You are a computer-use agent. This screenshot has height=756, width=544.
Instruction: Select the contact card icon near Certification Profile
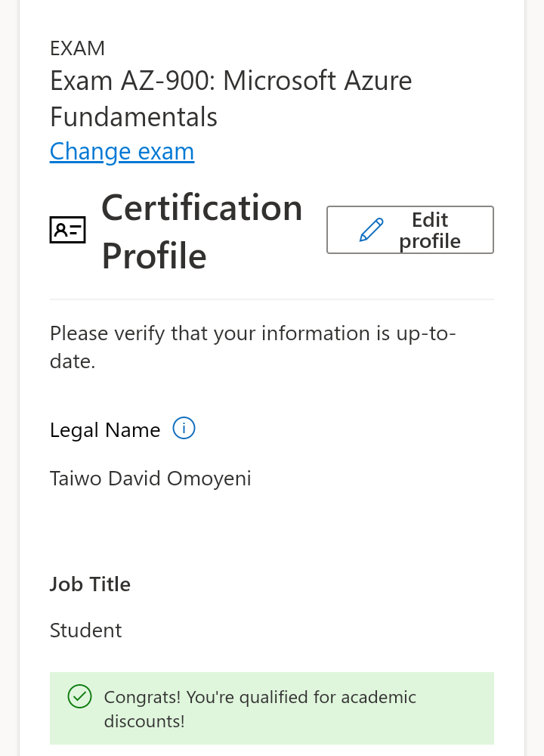[x=67, y=229]
